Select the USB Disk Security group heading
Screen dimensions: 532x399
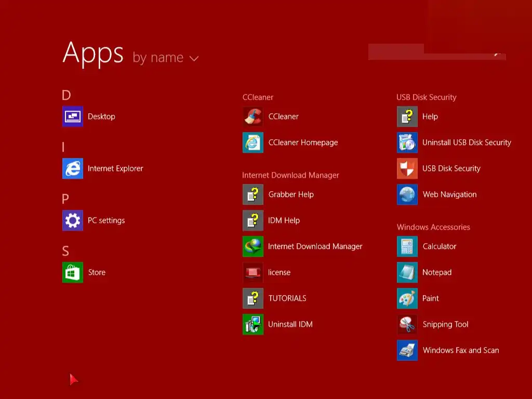click(x=427, y=97)
